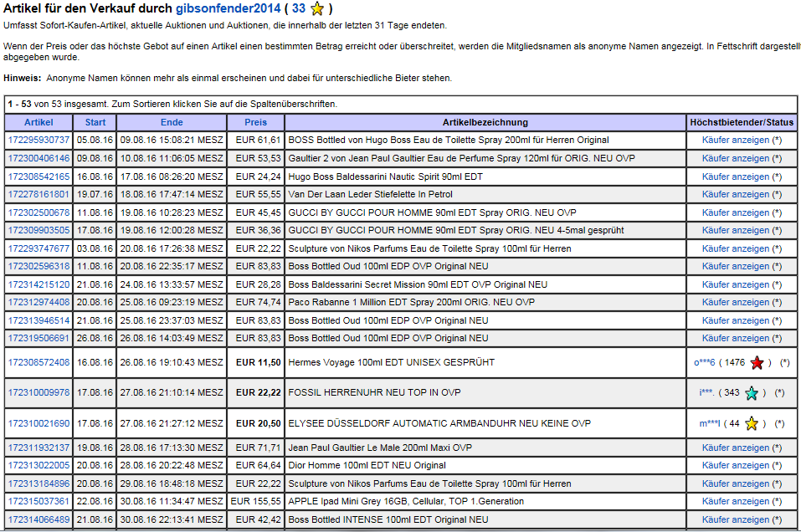Open item number 172302596318

[39, 266]
